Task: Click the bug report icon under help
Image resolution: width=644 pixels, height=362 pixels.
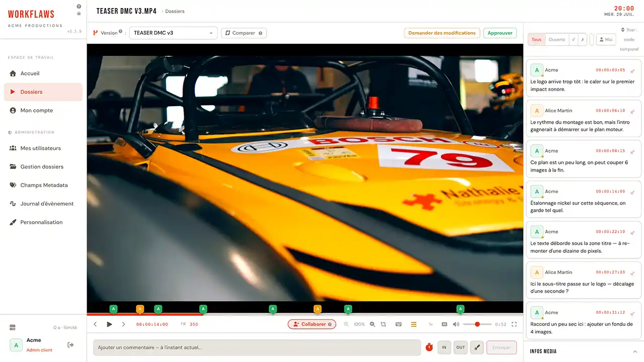Action: [x=78, y=14]
